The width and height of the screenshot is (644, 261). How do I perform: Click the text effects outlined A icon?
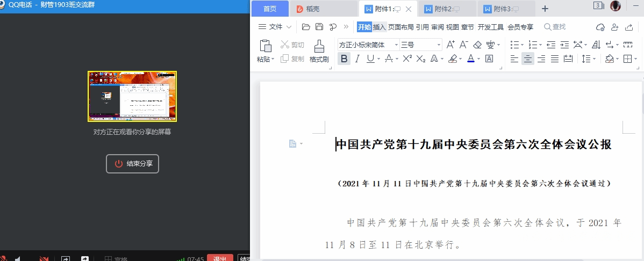434,59
